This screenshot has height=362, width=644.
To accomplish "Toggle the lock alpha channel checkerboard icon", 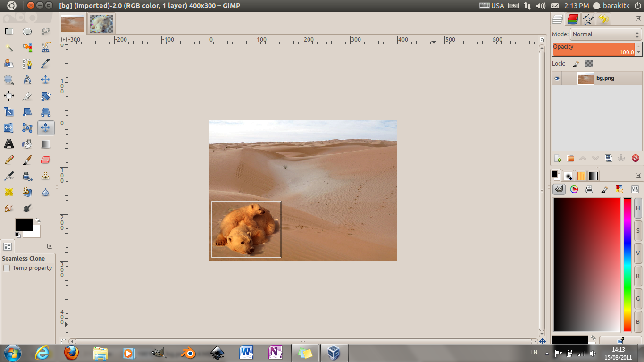I will 589,64.
